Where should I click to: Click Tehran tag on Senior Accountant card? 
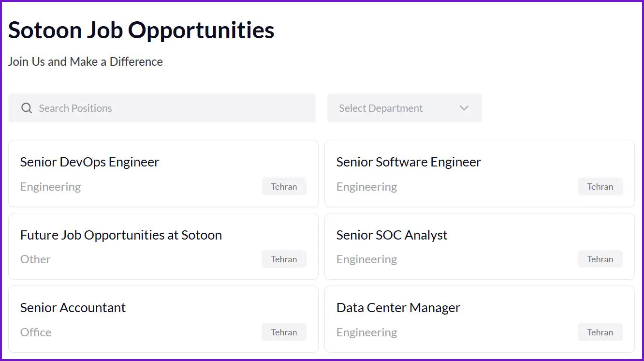coord(284,332)
